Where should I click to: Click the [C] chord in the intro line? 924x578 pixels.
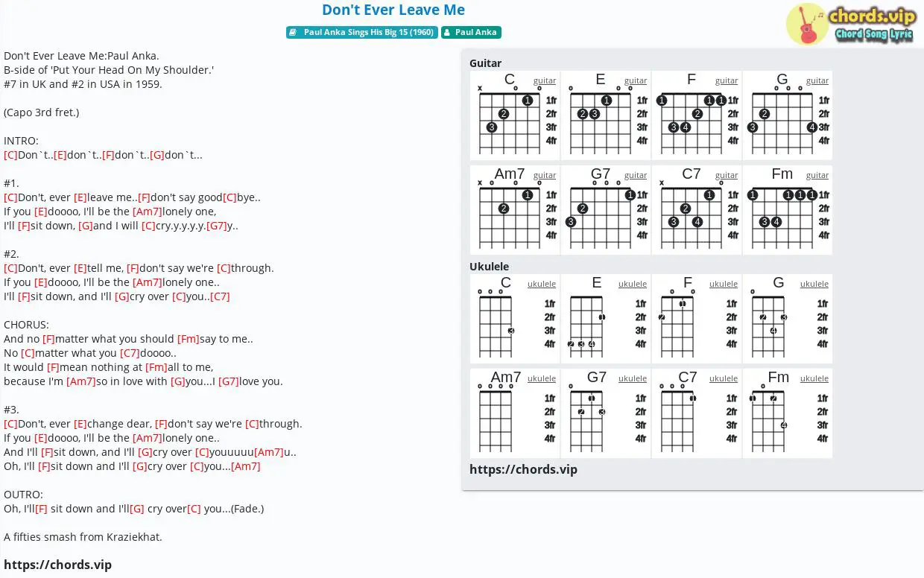click(x=10, y=155)
